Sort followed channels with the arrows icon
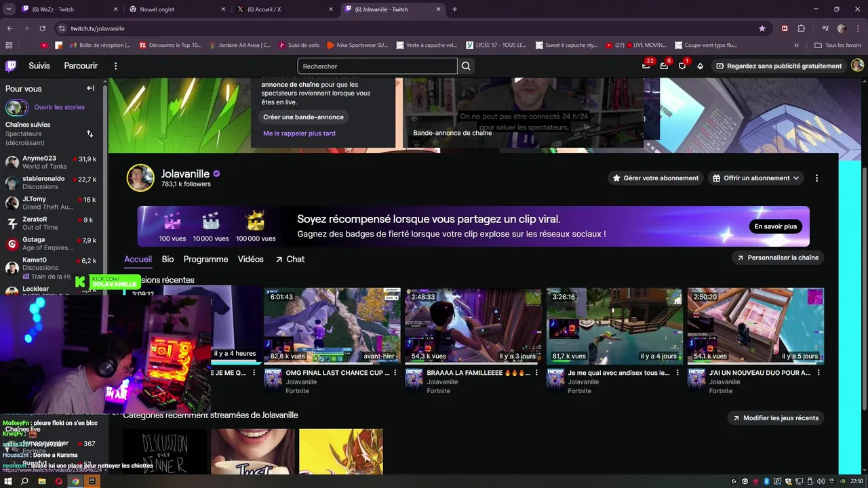This screenshot has width=868, height=488. [90, 134]
